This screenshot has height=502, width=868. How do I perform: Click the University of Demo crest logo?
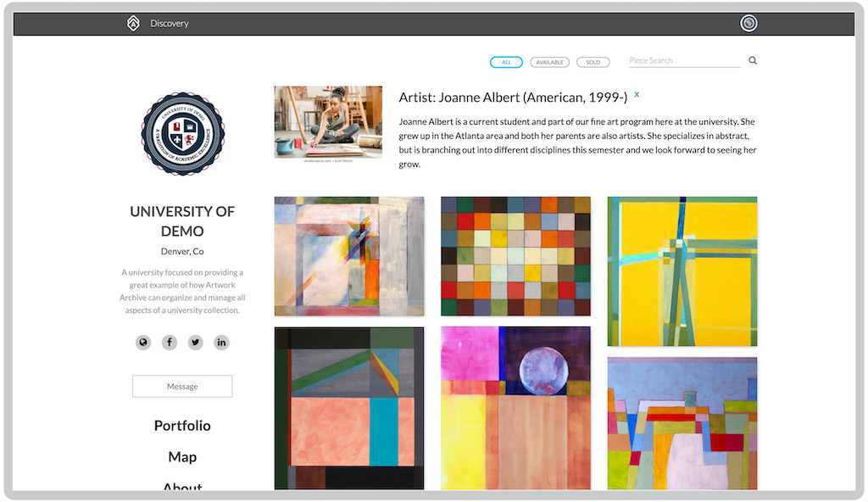click(182, 135)
